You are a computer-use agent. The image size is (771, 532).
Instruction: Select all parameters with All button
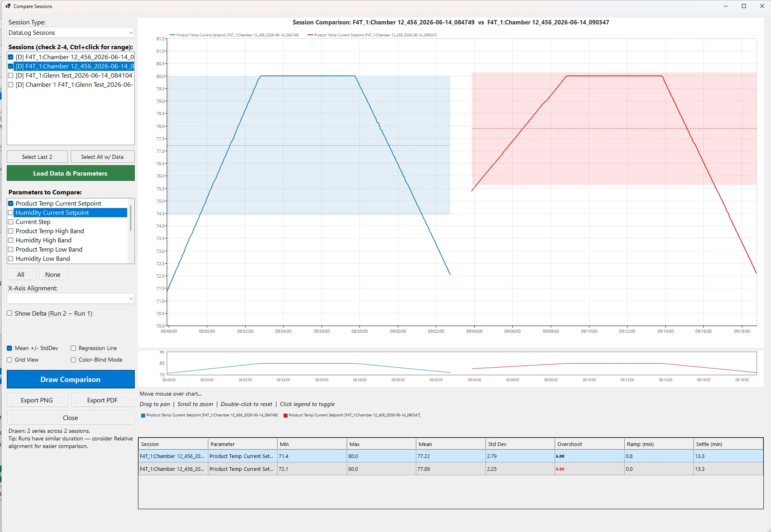click(x=21, y=274)
